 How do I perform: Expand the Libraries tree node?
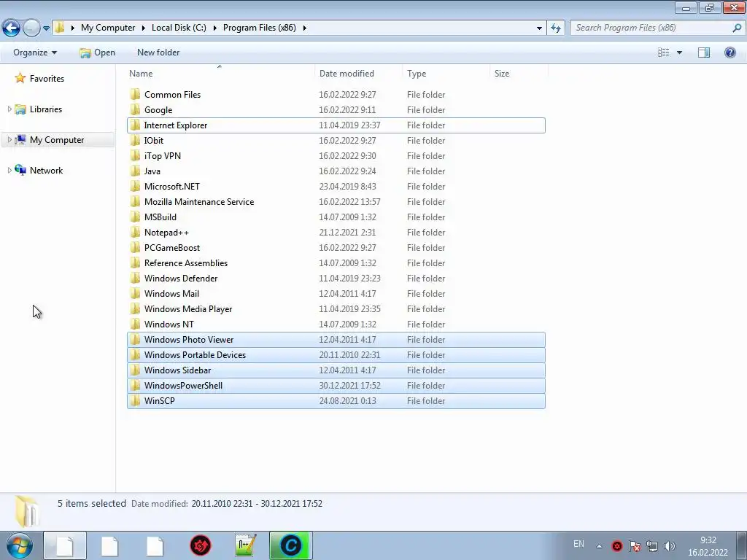point(9,109)
